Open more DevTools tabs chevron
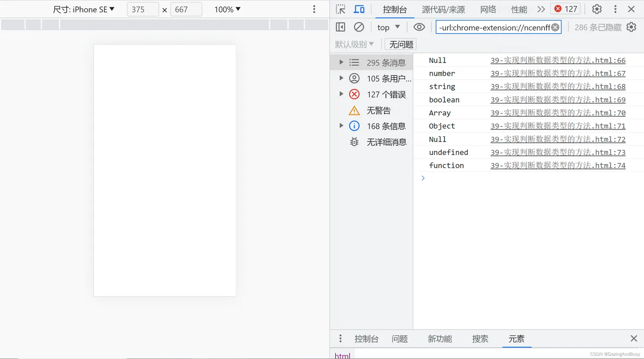The width and height of the screenshot is (644, 359). 541,9
